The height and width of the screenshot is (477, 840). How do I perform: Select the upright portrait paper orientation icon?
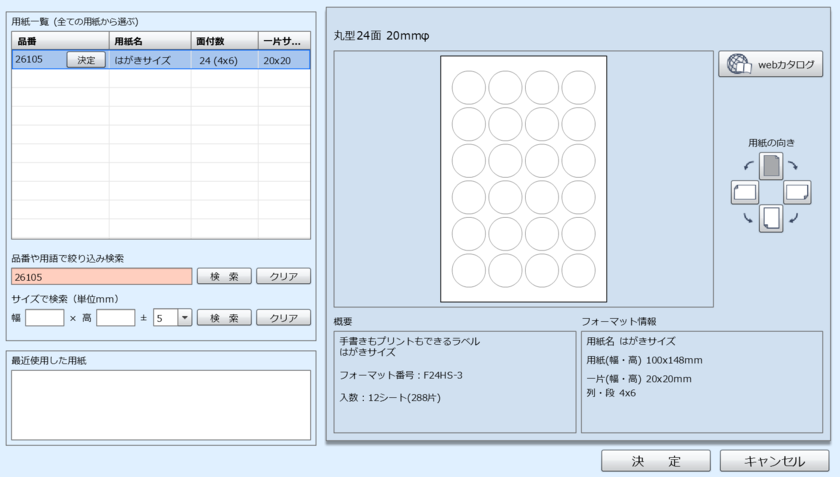770,166
